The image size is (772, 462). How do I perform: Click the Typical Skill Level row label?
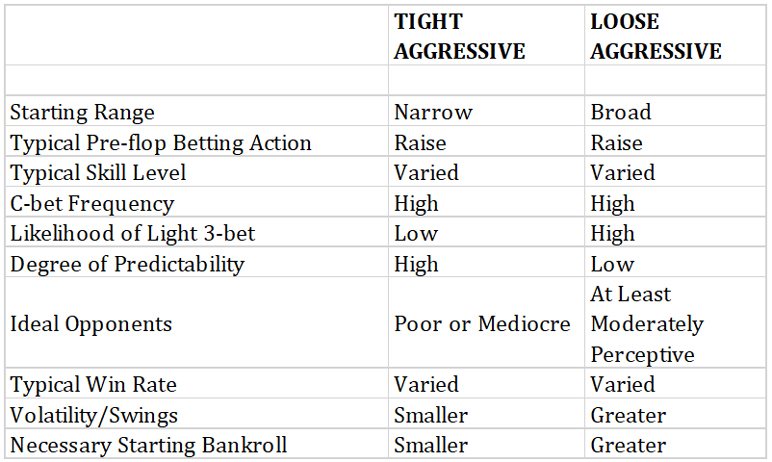97,173
